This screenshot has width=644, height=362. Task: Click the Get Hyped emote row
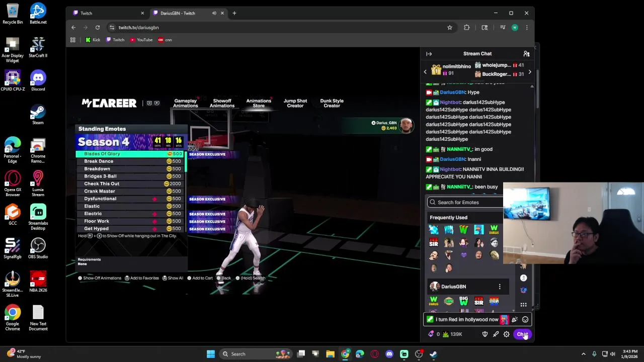[x=131, y=229]
